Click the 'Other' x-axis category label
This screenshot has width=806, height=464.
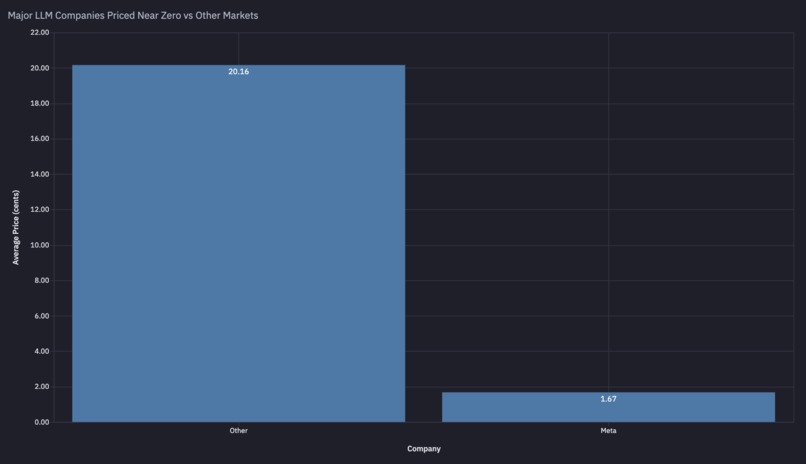239,431
